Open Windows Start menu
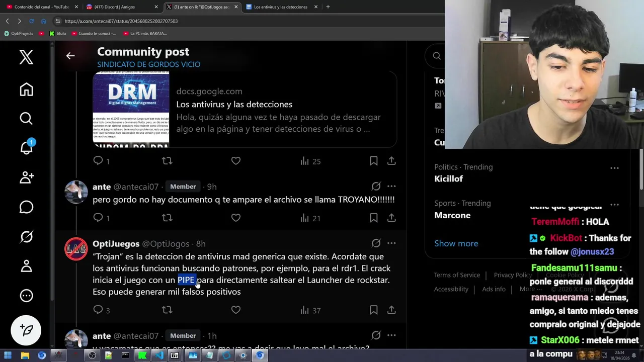The image size is (644, 362). (8, 355)
